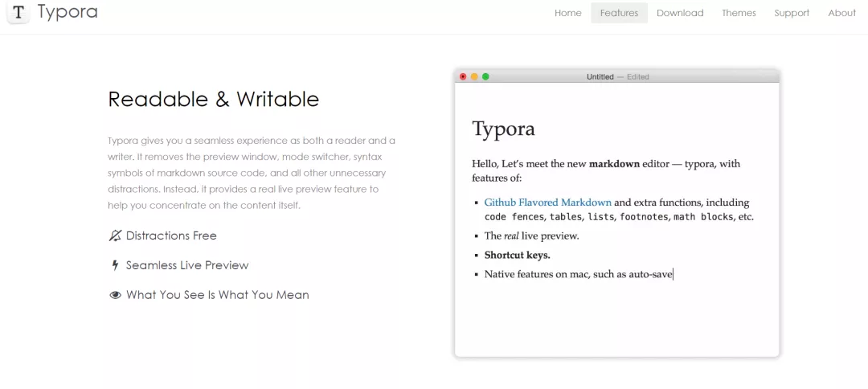The height and width of the screenshot is (389, 868).
Task: Click the eye icon beside What You See
Action: [115, 295]
